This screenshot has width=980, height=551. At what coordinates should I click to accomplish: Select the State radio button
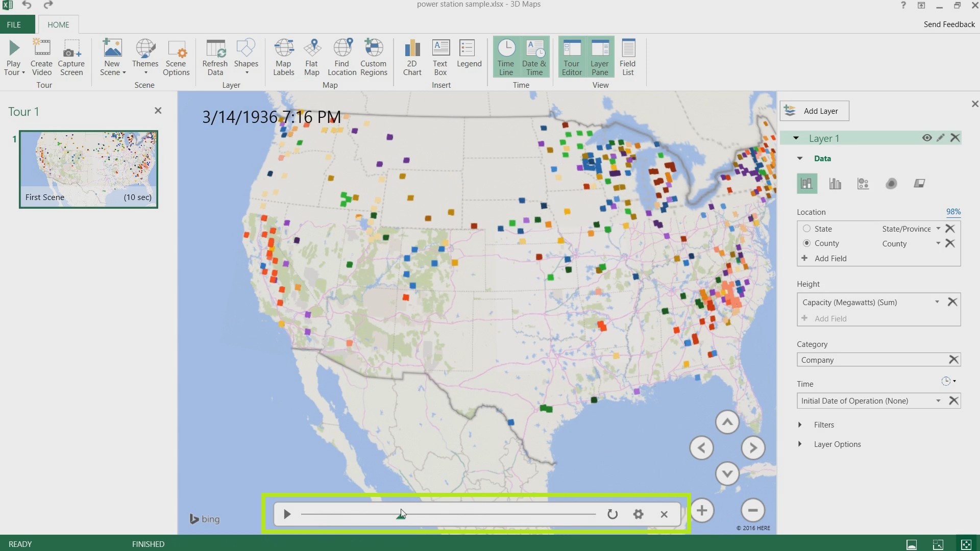coord(806,229)
